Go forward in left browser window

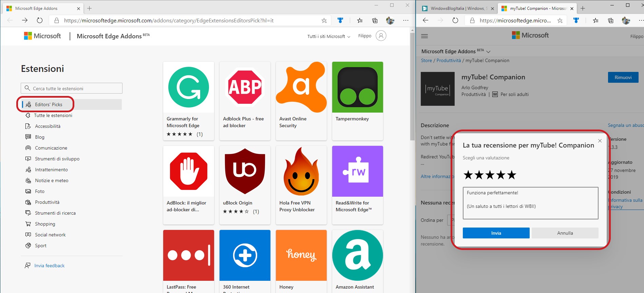click(25, 20)
